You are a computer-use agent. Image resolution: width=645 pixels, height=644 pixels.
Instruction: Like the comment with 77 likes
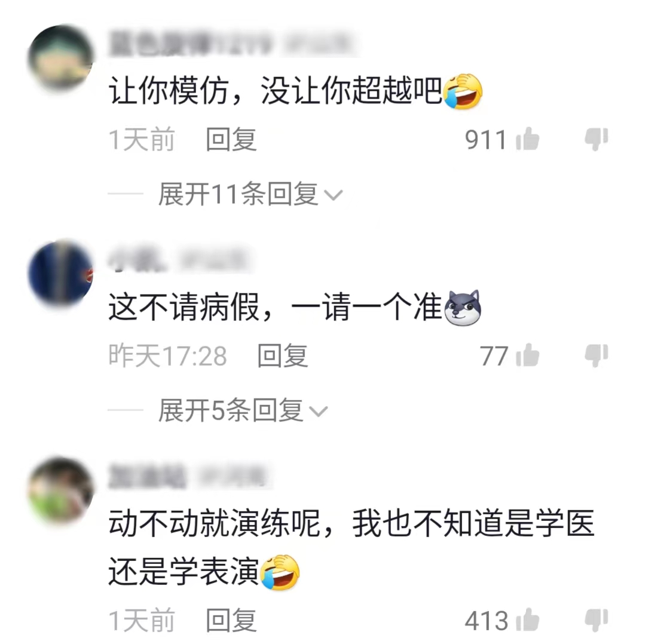pos(527,355)
